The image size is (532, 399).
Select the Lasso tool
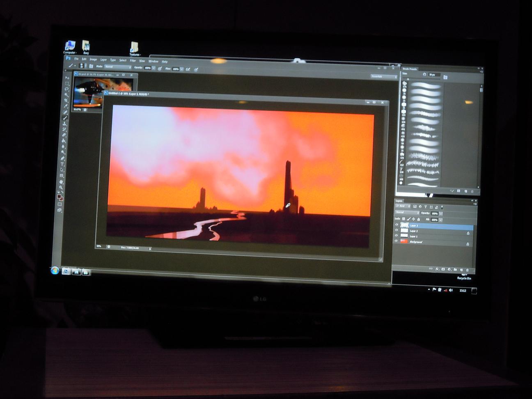coord(66,89)
